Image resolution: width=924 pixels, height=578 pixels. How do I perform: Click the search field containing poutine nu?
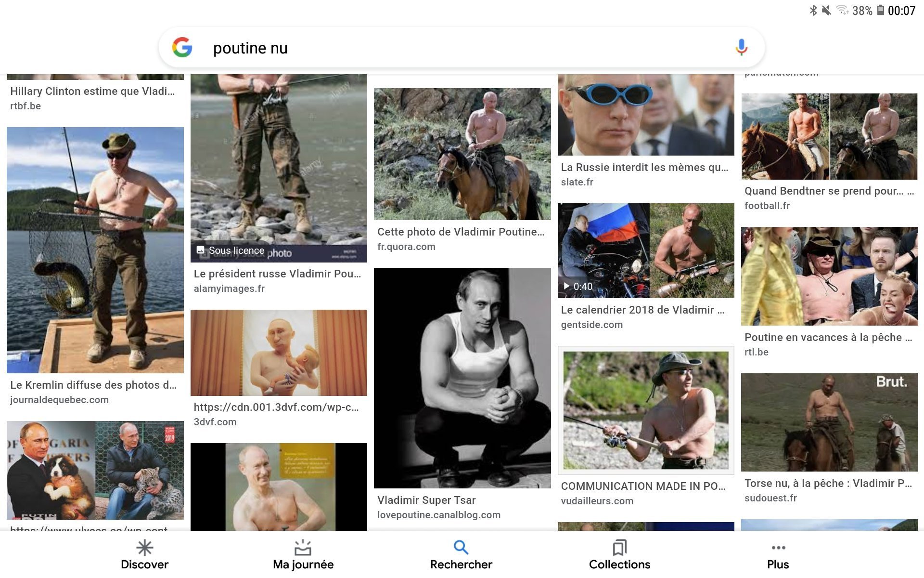click(x=462, y=48)
